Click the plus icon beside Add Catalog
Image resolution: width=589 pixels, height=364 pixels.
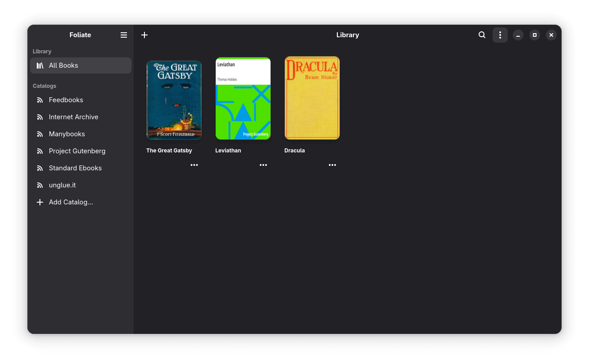coord(40,202)
